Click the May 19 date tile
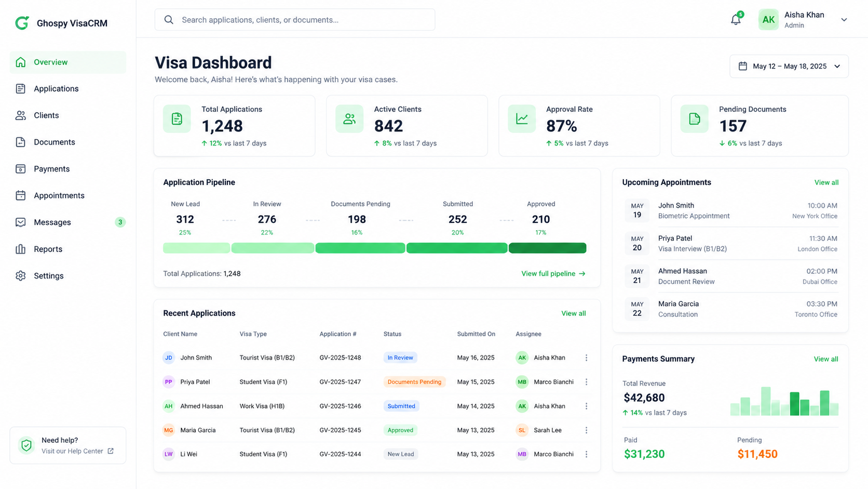The height and width of the screenshot is (489, 868). click(637, 210)
